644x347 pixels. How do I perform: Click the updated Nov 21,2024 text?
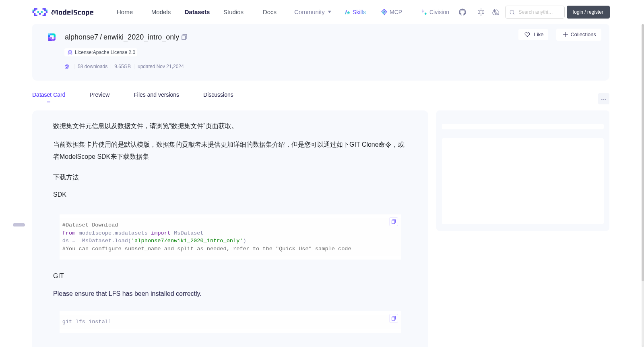point(161,66)
